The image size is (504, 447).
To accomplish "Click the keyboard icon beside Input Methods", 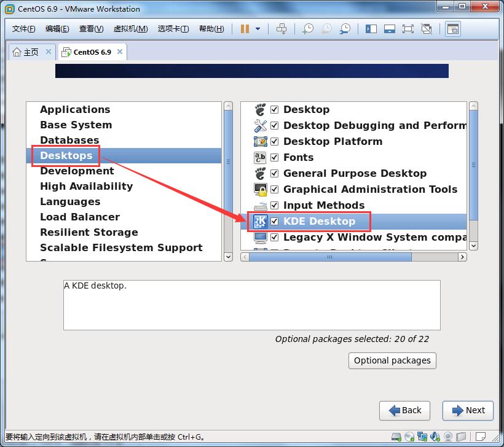I will coord(261,206).
